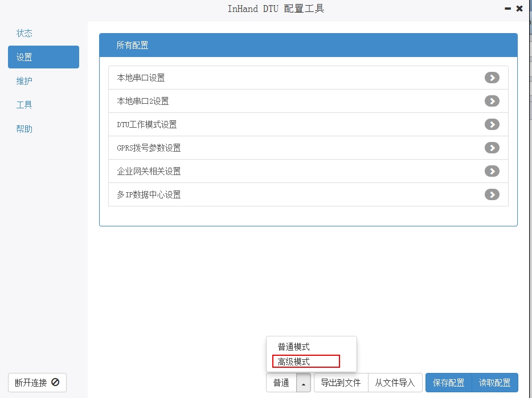The width and height of the screenshot is (532, 398).
Task: Open 本地串口设置 via its arrow icon
Action: pos(492,78)
